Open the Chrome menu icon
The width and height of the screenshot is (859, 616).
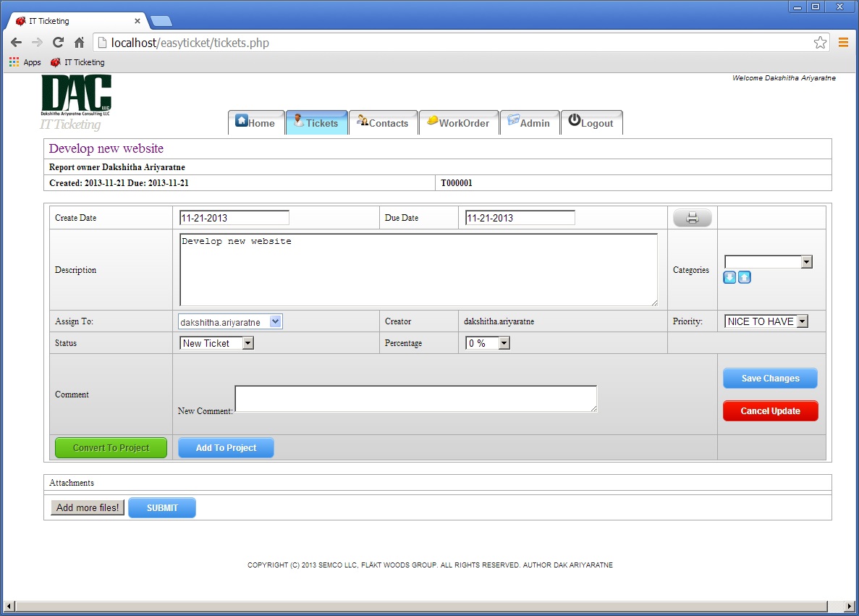pyautogui.click(x=843, y=43)
